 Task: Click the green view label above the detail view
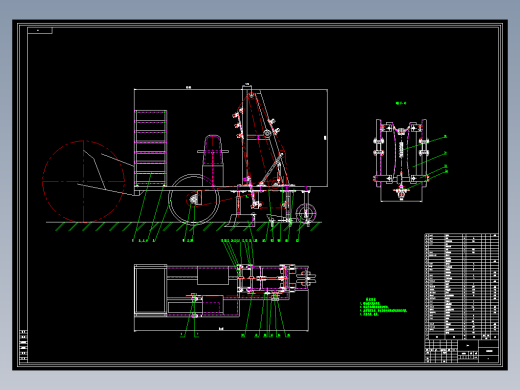[401, 103]
